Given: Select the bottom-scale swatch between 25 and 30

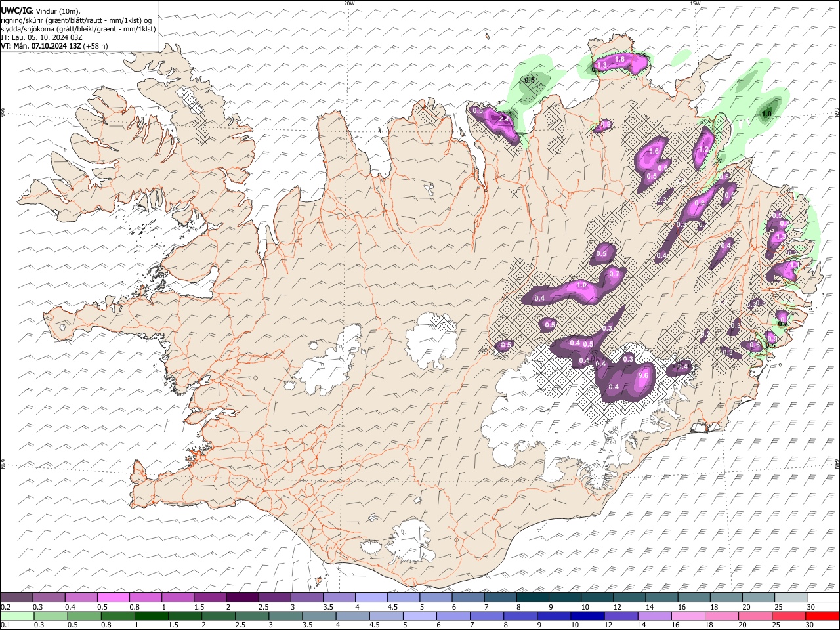Looking at the screenshot, I should point(789,616).
